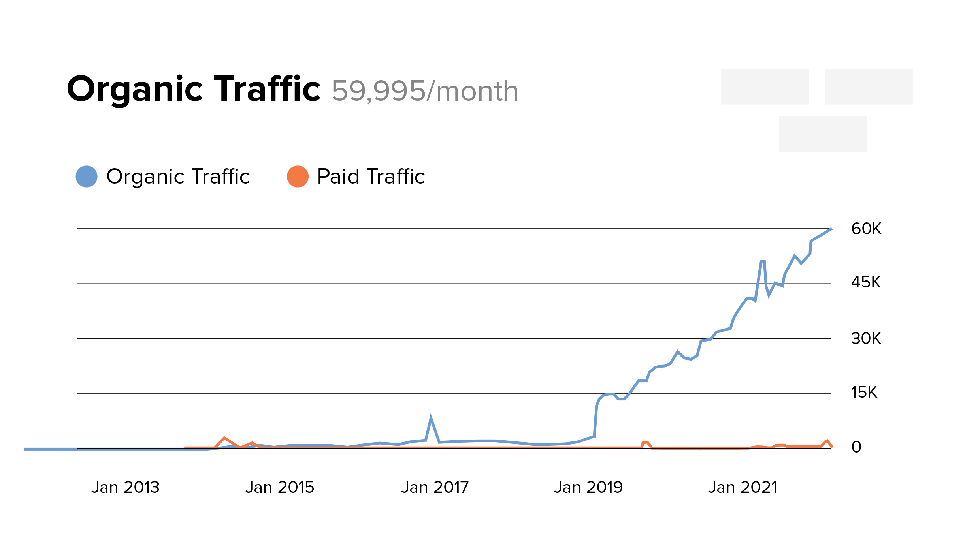Click the bold Organic Traffic heading
980x541 pixels.
[194, 90]
